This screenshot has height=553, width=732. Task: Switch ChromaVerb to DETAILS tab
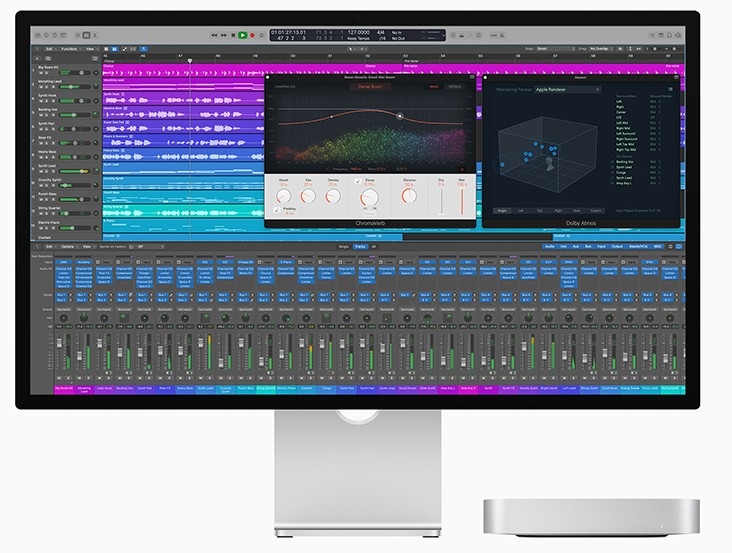click(455, 86)
